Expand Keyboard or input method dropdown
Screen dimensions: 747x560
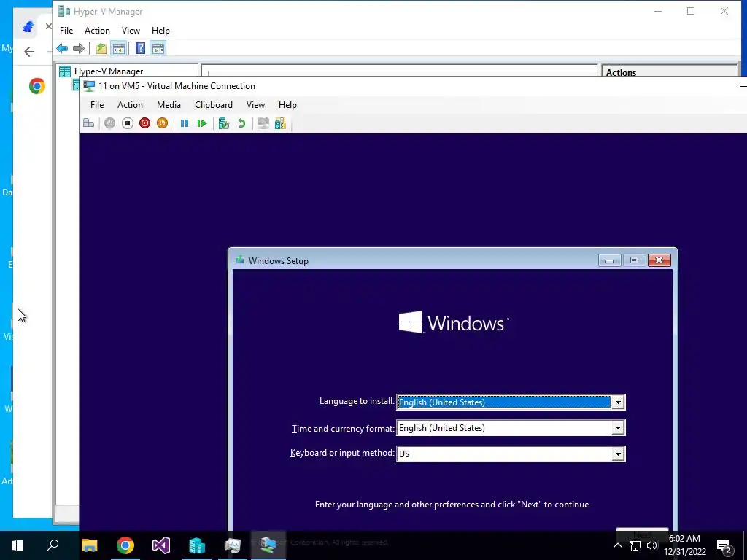pos(617,454)
